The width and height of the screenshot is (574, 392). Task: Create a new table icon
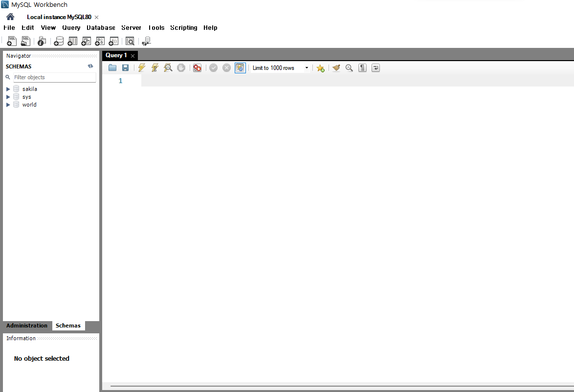pos(72,41)
